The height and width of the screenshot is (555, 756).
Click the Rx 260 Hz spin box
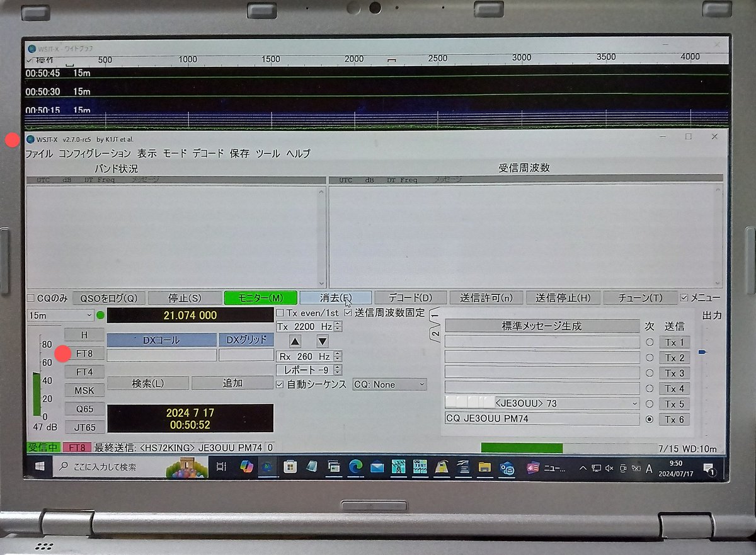pos(309,357)
